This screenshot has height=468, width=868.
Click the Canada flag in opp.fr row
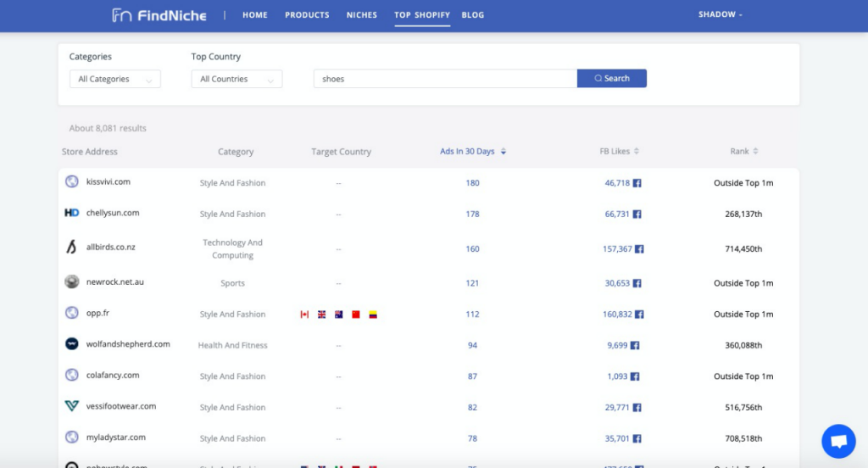pyautogui.click(x=304, y=314)
